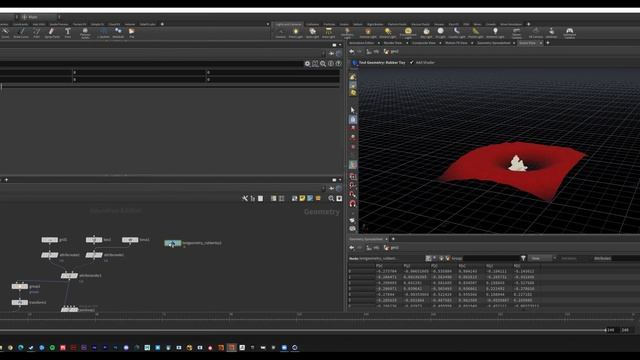The width and height of the screenshot is (640, 360).
Task: Add an Ambient Light from the shelf
Action: pos(495,33)
